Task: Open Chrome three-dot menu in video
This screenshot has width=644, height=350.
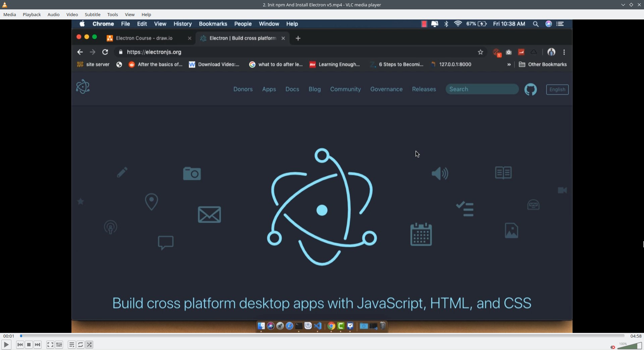Action: coord(564,52)
